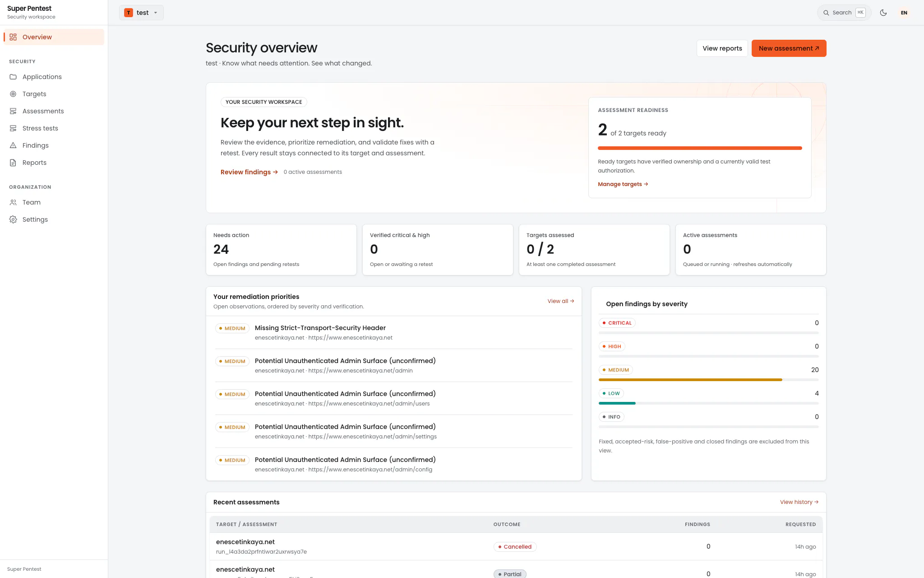Viewport: 924px width, 578px height.
Task: Click the Overview grid icon in sidebar
Action: coord(13,37)
